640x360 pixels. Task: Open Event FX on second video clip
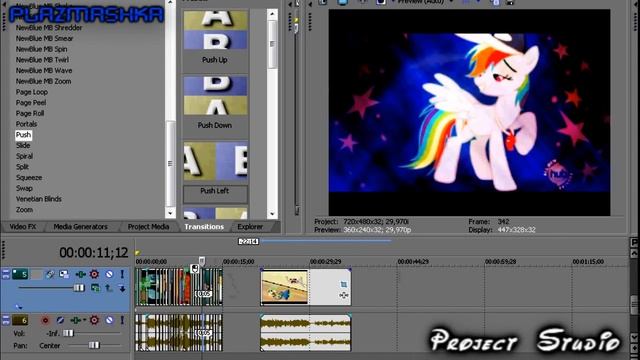(344, 295)
